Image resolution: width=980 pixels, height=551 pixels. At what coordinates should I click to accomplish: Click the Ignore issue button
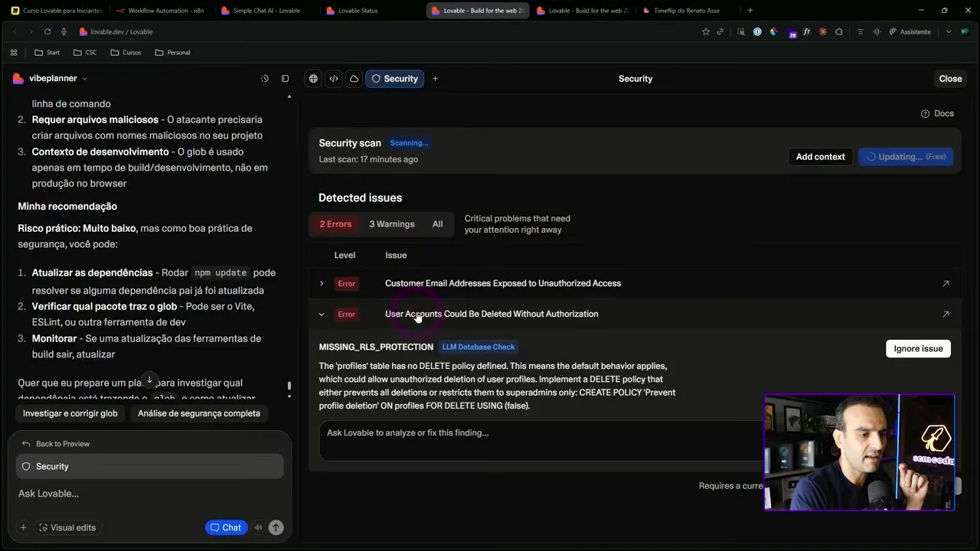coord(918,348)
